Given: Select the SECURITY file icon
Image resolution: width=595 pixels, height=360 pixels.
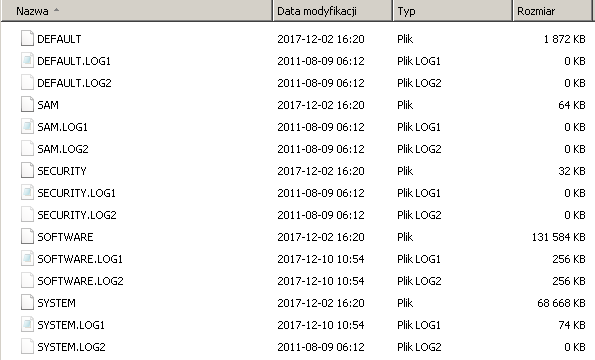Looking at the screenshot, I should click(27, 171).
